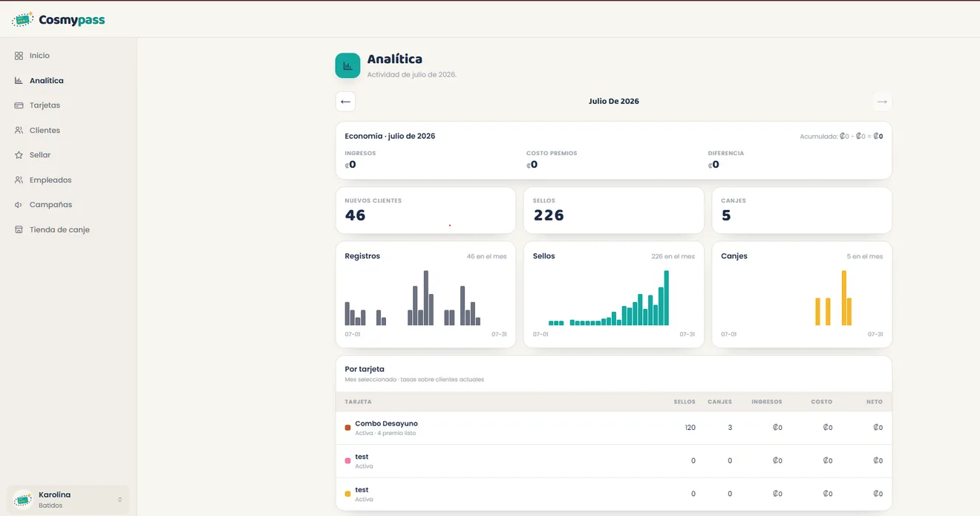Click the yellow test card color swatch
The image size is (980, 516).
coord(347,494)
